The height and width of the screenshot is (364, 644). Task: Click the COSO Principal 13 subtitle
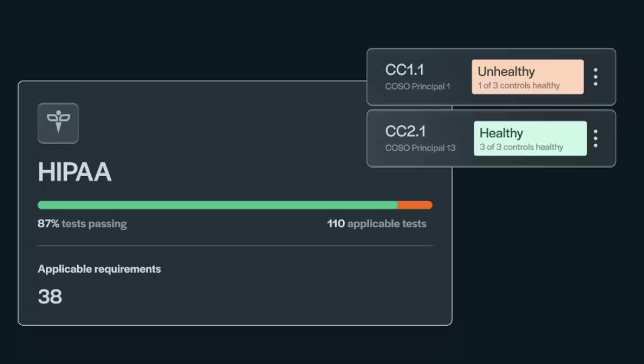(420, 148)
